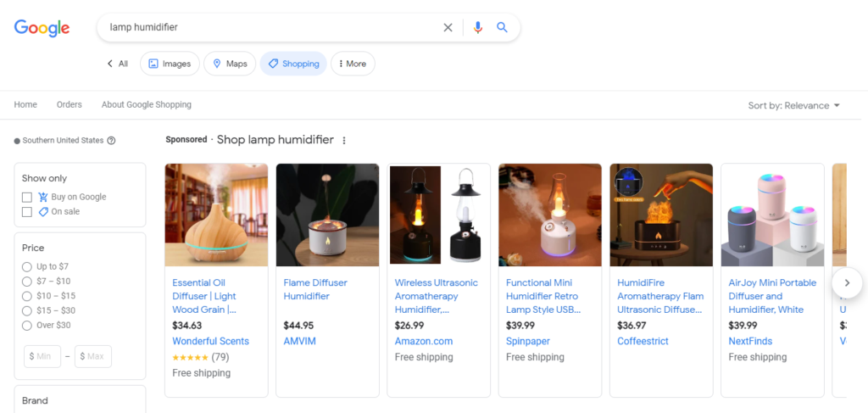Expand the More search options menu
This screenshot has height=413, width=868.
click(x=353, y=64)
